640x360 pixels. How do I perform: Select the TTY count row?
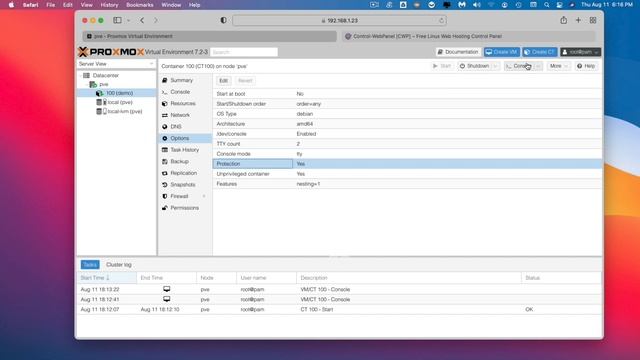tap(407, 144)
